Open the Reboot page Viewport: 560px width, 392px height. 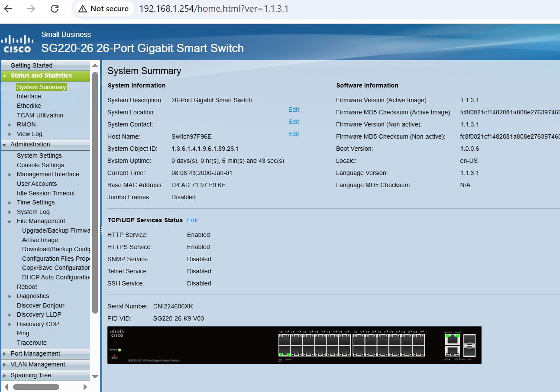click(27, 286)
